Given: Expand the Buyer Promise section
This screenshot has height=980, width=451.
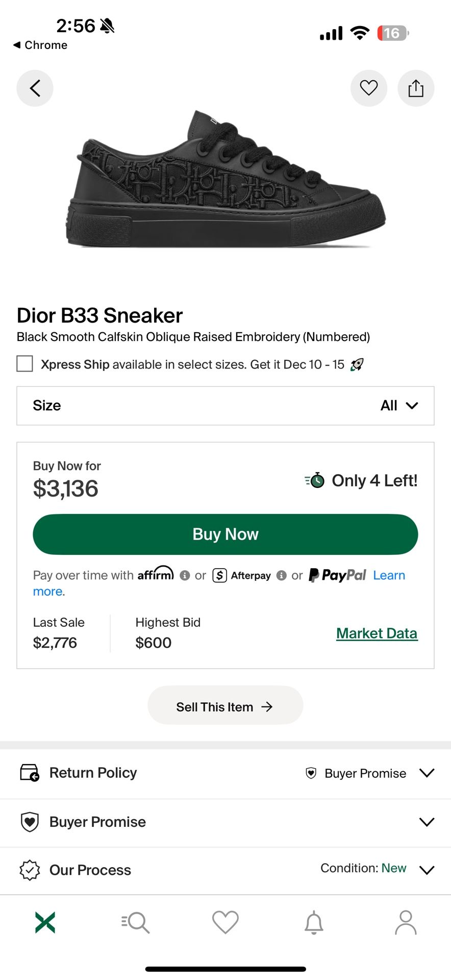Looking at the screenshot, I should [x=225, y=822].
